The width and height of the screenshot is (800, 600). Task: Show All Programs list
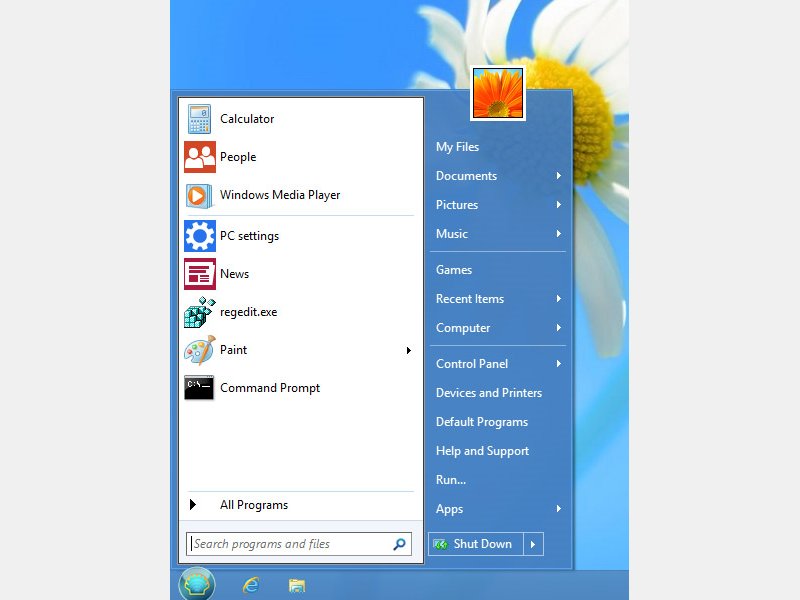(x=254, y=505)
